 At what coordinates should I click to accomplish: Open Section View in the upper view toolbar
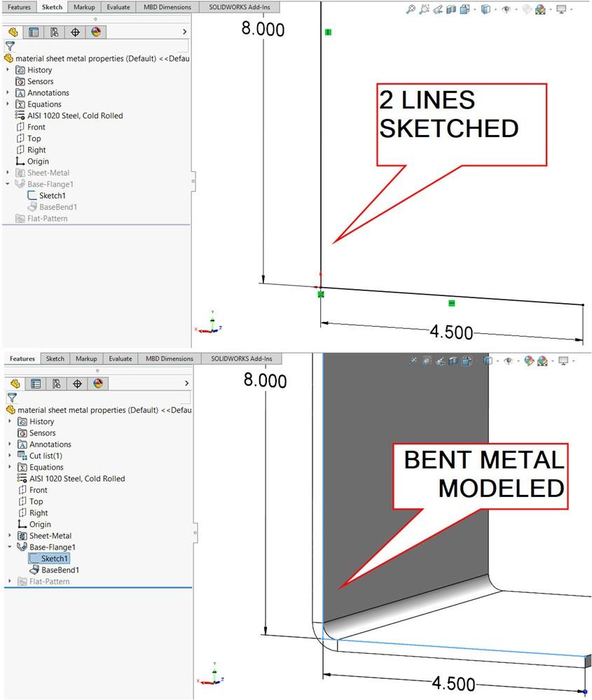click(452, 10)
